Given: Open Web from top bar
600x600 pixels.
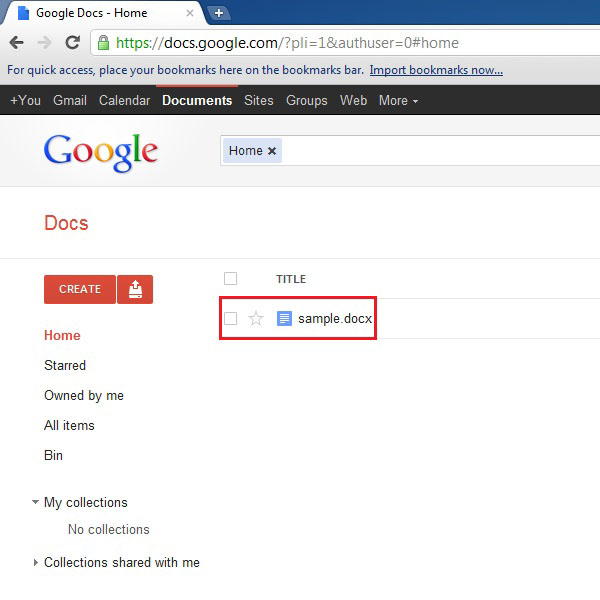Looking at the screenshot, I should click(353, 101).
